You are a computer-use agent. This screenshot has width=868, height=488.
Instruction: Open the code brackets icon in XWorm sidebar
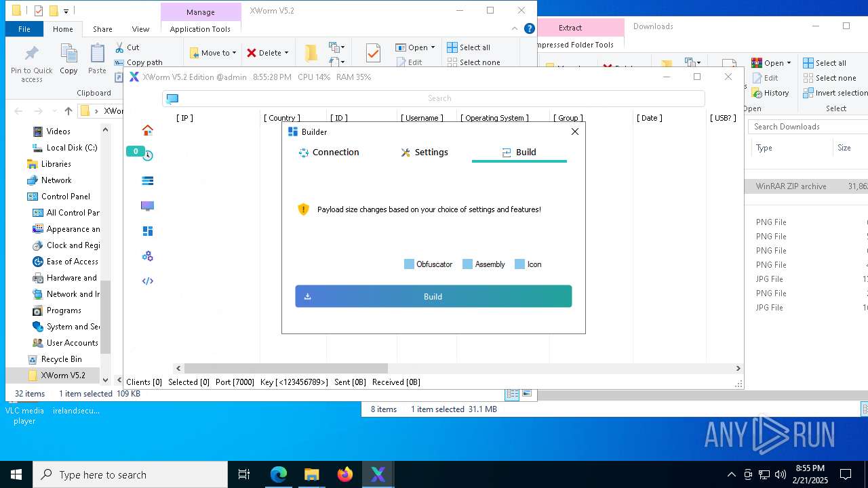(147, 281)
